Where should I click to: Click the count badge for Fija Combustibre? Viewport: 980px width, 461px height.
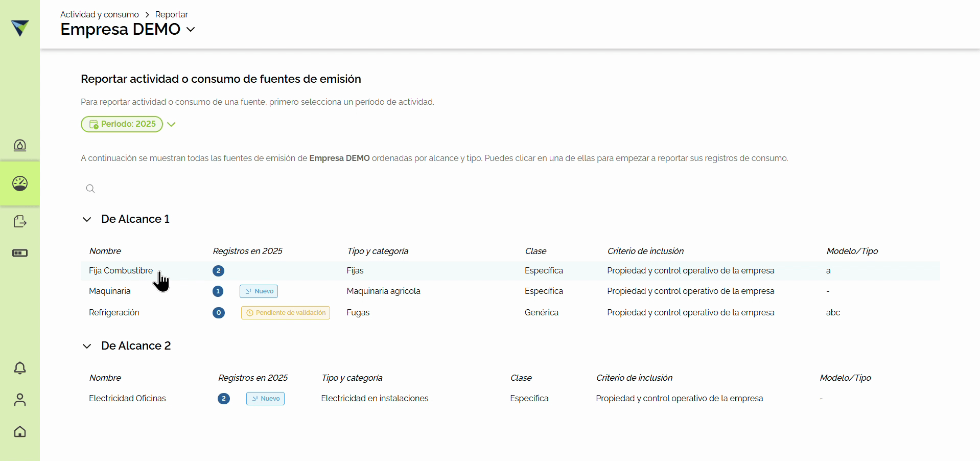[x=218, y=271]
